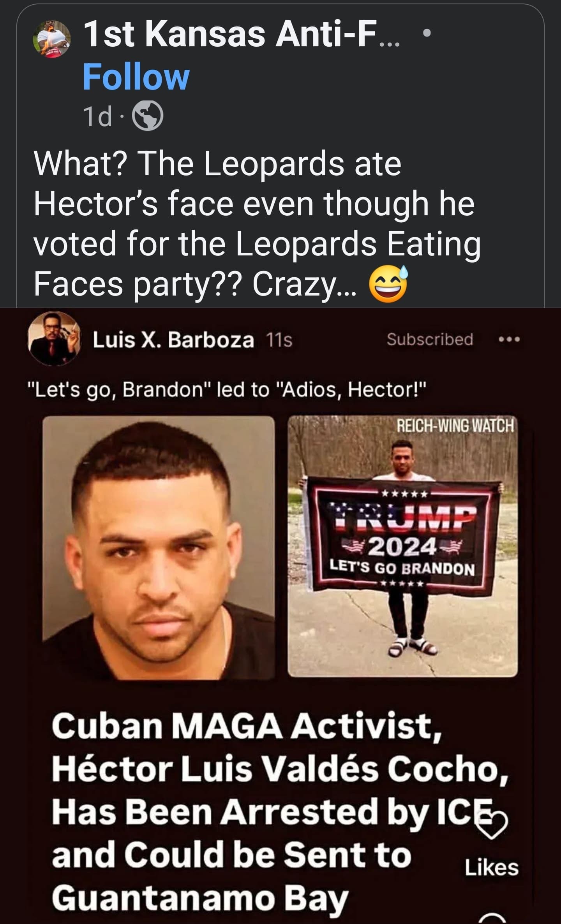561x924 pixels.
Task: Click the globe public audience icon
Action: pos(148,116)
